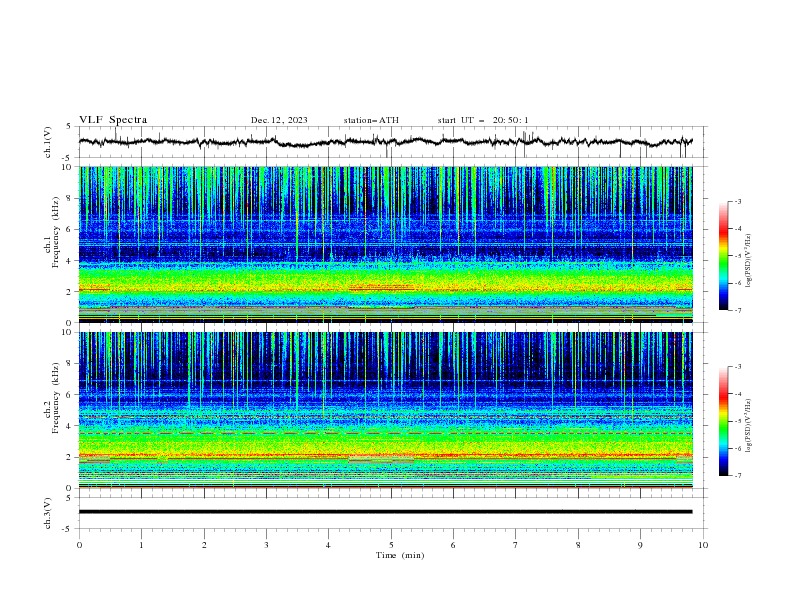
Task: Click the ch.3 flat black waveform trace
Action: [x=386, y=512]
